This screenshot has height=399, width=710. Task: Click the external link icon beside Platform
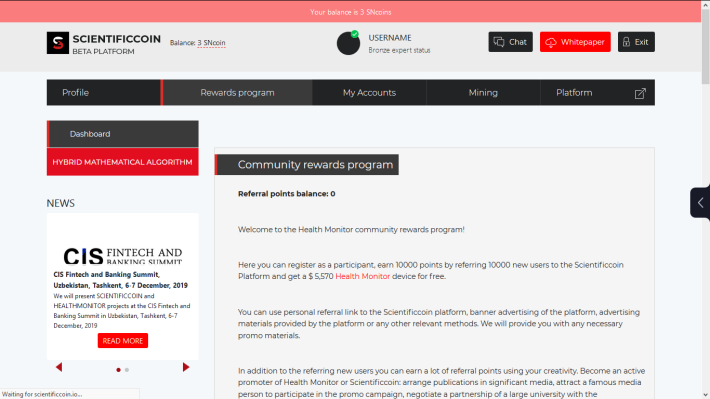click(640, 93)
